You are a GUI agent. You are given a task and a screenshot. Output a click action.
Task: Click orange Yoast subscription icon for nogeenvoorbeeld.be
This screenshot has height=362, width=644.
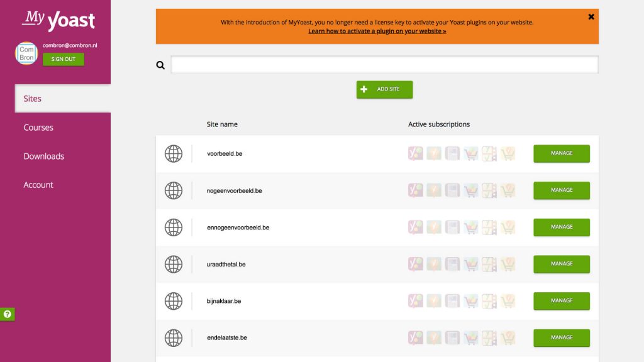(434, 190)
